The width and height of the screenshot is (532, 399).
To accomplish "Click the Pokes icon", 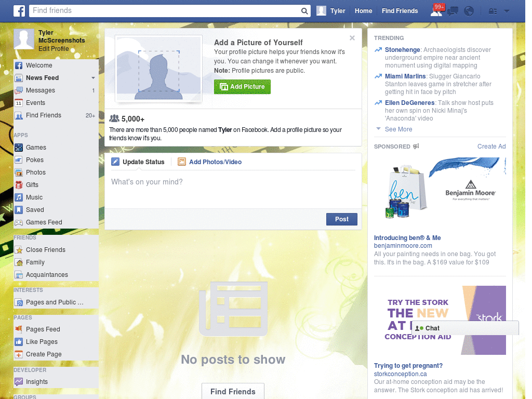I will (x=19, y=160).
